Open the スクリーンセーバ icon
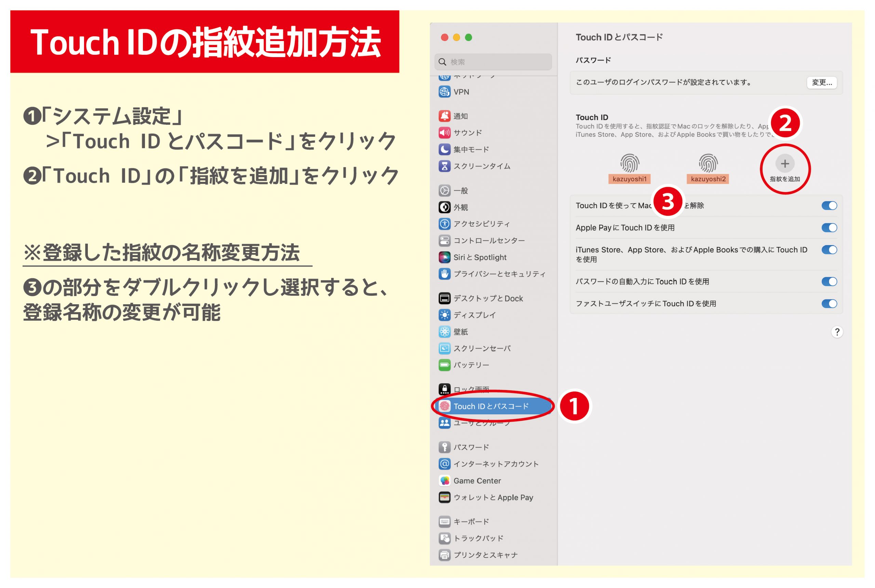 (x=445, y=348)
